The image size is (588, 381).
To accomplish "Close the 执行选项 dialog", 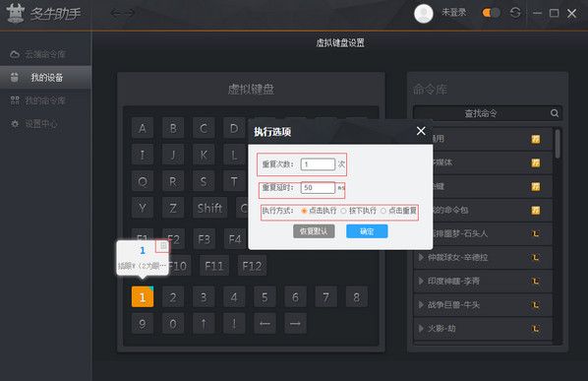I will [x=421, y=131].
